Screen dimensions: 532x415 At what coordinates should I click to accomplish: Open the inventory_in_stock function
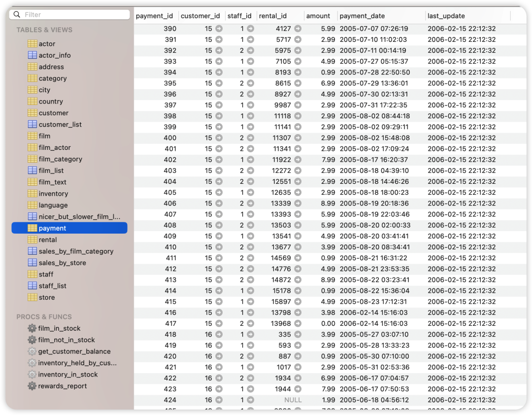click(x=67, y=375)
